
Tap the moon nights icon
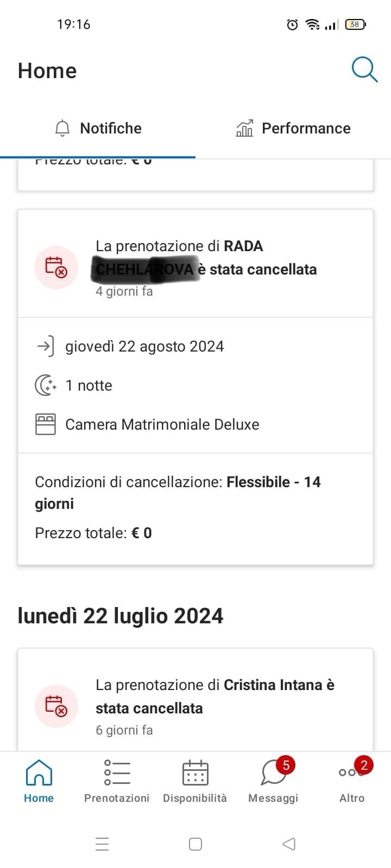pyautogui.click(x=46, y=385)
